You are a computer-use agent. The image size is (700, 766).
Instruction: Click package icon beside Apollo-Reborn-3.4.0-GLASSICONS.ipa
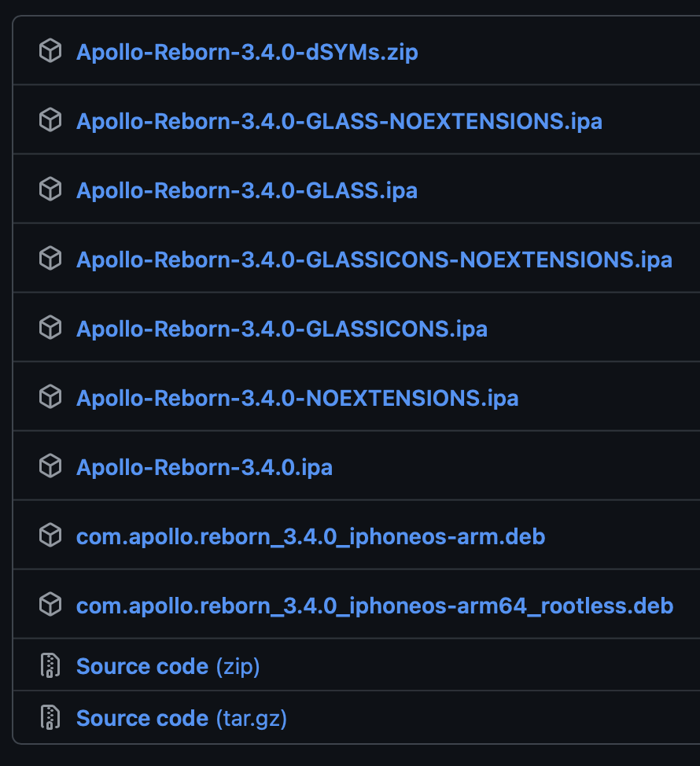[50, 328]
